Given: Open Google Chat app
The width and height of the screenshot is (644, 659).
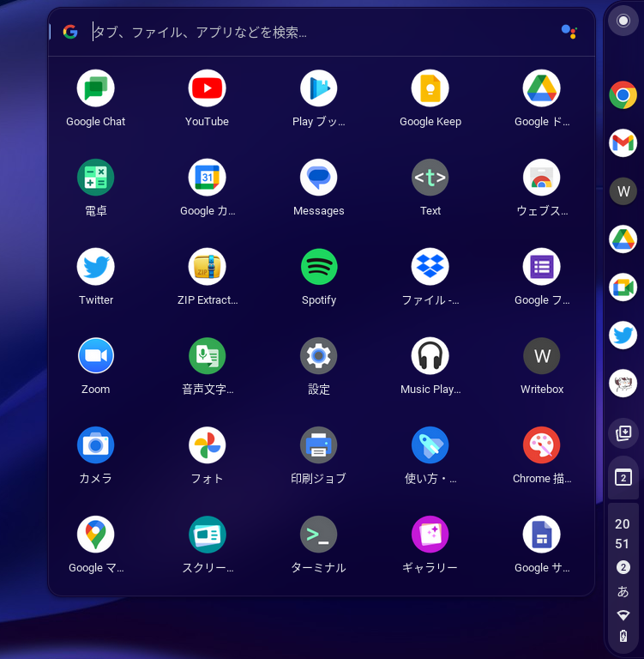Looking at the screenshot, I should tap(96, 88).
